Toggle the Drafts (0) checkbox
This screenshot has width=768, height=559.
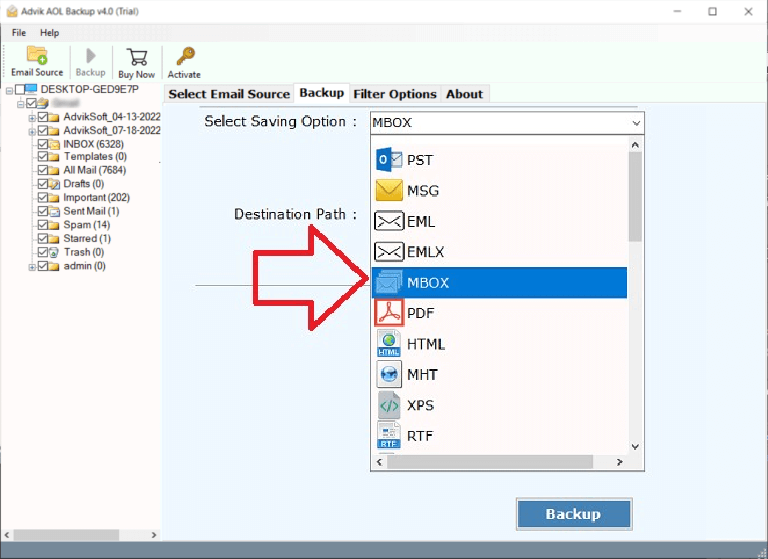click(43, 184)
